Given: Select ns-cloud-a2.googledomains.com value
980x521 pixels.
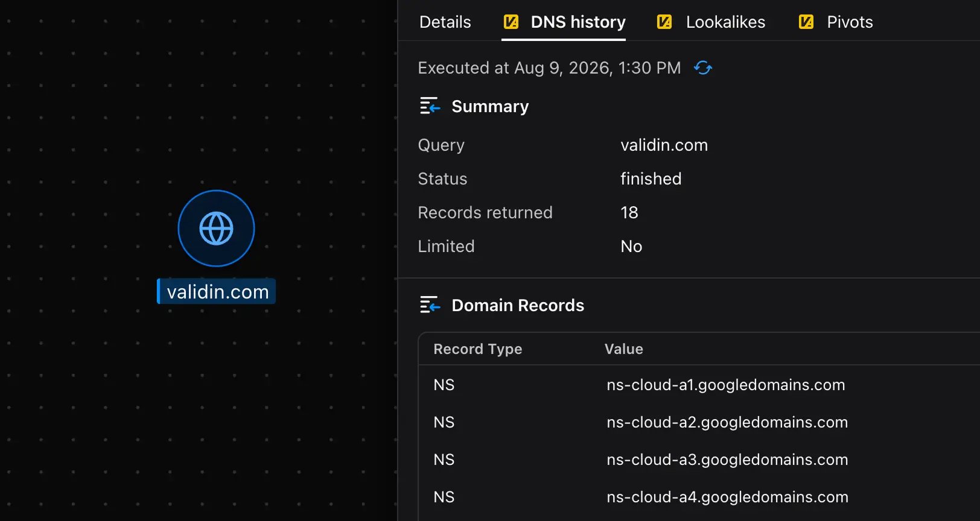Looking at the screenshot, I should (727, 422).
